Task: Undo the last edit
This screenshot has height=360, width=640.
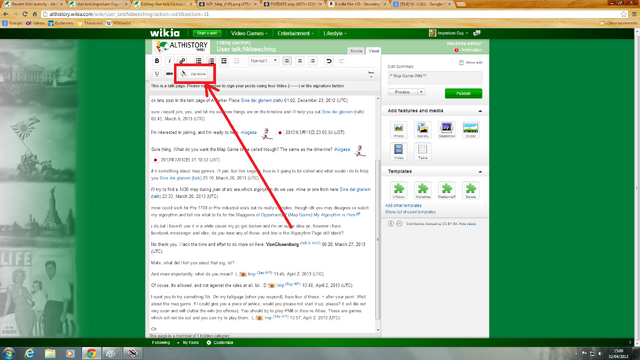Action: tap(329, 61)
